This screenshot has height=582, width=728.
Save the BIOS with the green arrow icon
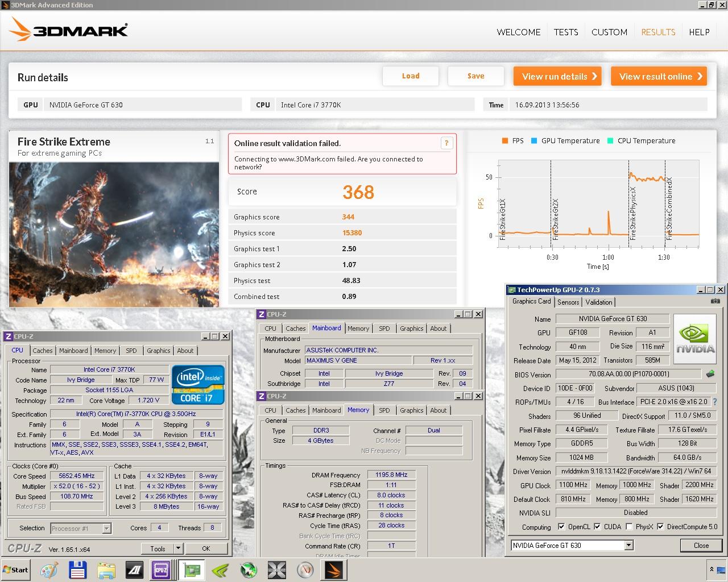[710, 374]
